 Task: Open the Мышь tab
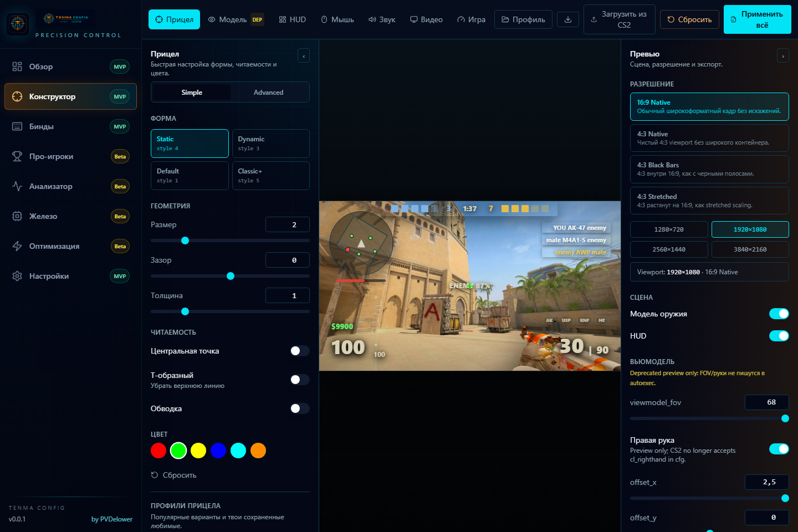point(337,19)
